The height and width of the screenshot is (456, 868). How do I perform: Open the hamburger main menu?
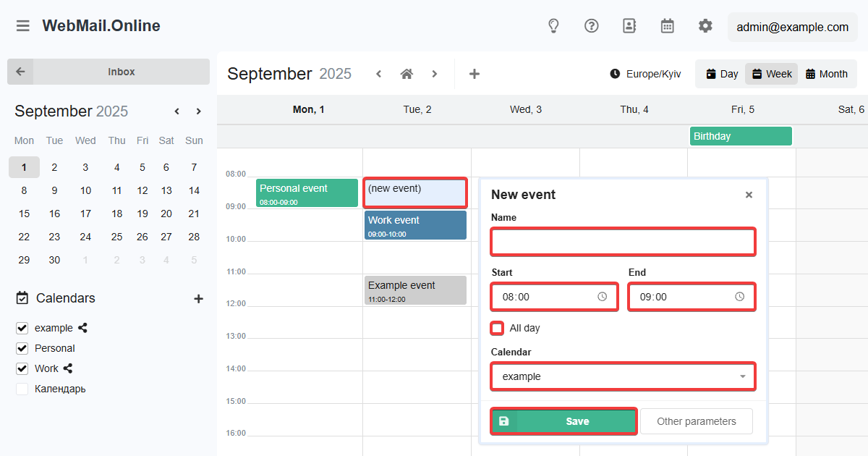pos(23,26)
